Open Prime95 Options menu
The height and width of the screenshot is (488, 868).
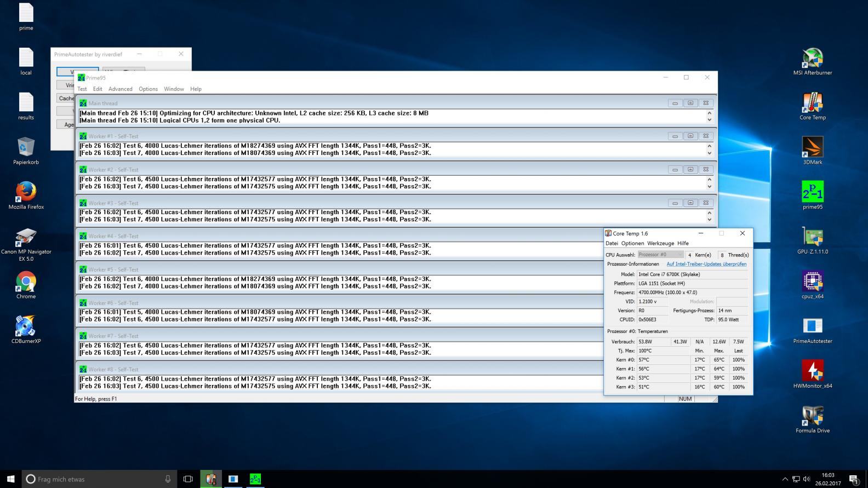148,89
